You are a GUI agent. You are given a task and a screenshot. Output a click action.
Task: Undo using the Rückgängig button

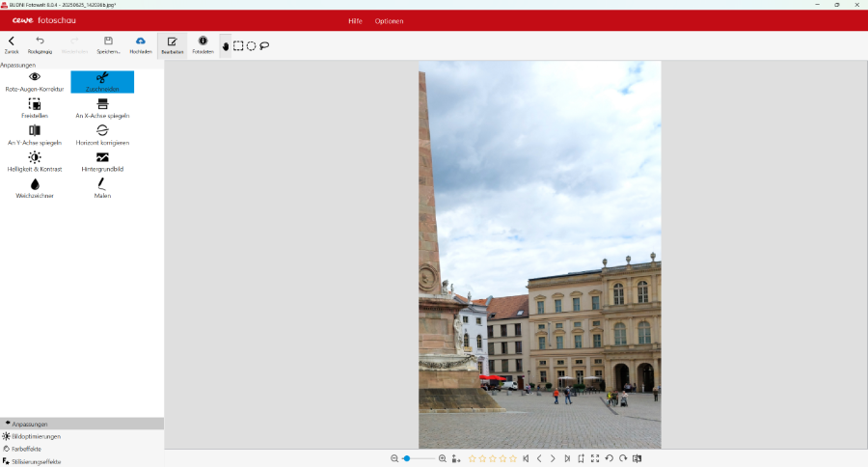coord(40,45)
